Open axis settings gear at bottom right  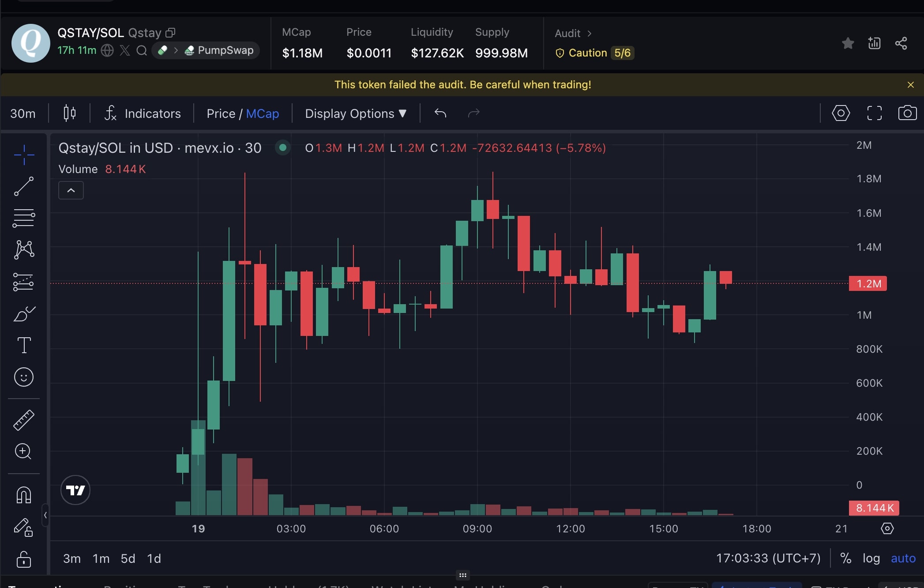(887, 528)
